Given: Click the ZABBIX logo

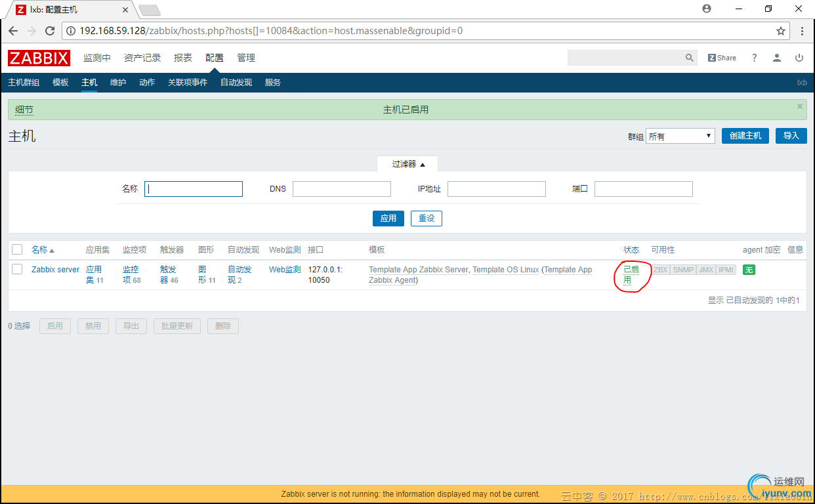Looking at the screenshot, I should pyautogui.click(x=39, y=58).
